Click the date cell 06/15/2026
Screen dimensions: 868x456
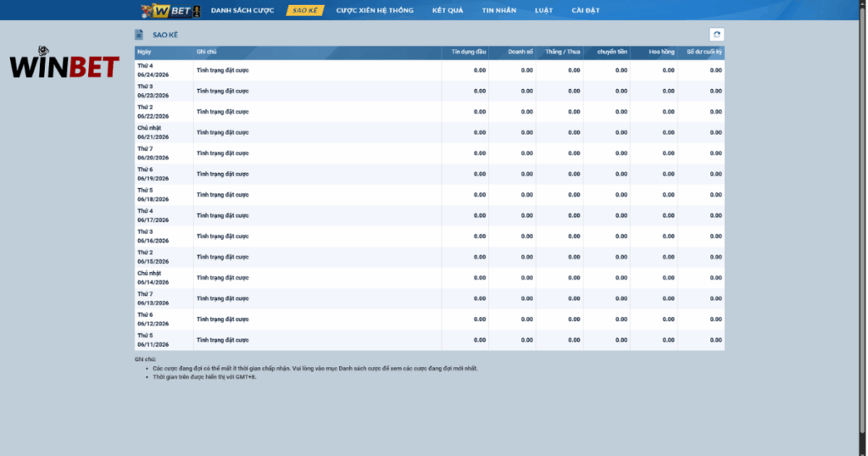[164, 258]
